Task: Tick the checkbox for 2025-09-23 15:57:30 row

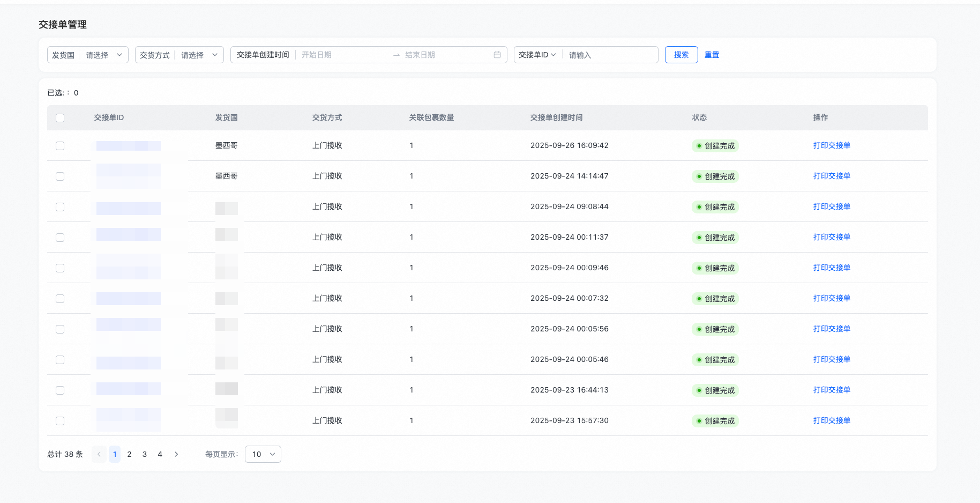Action: click(60, 421)
